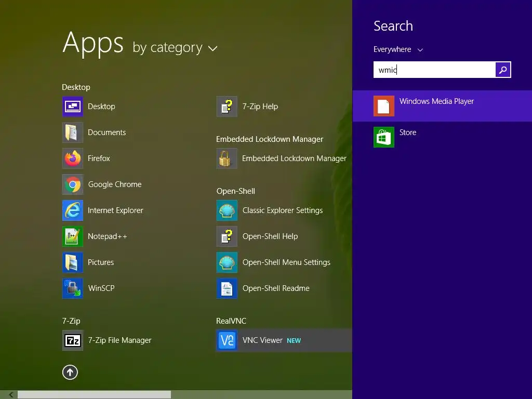This screenshot has height=399, width=532.
Task: Launch the VNC Viewer icon
Action: click(227, 340)
